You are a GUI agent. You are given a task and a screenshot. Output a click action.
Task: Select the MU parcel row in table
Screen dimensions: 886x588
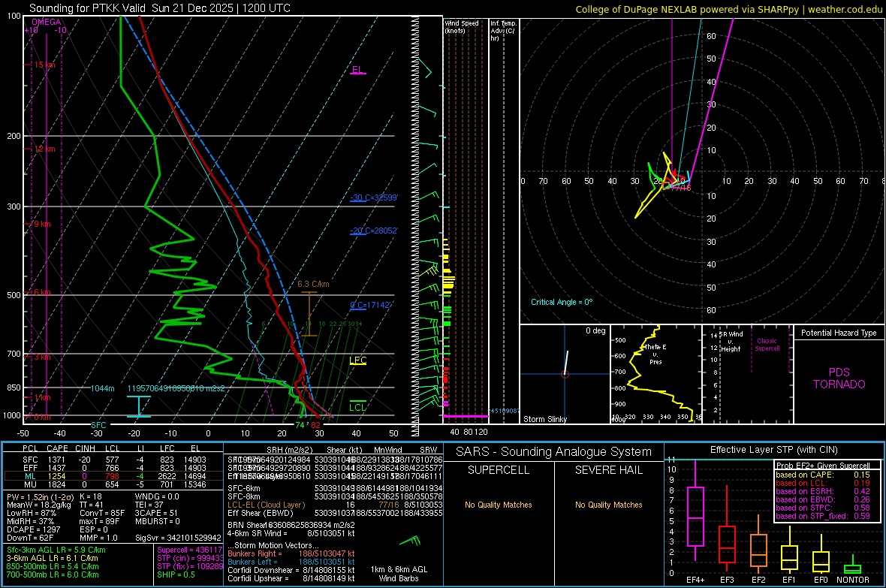click(x=113, y=484)
